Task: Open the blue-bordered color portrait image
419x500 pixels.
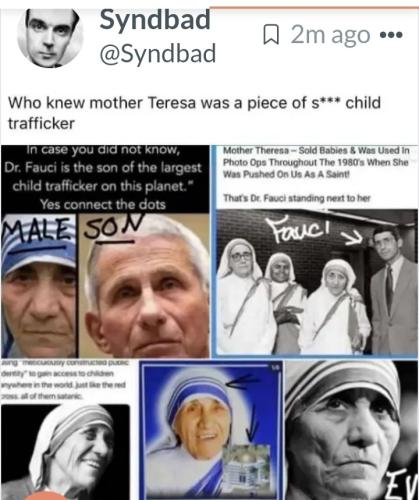Action: (x=212, y=430)
